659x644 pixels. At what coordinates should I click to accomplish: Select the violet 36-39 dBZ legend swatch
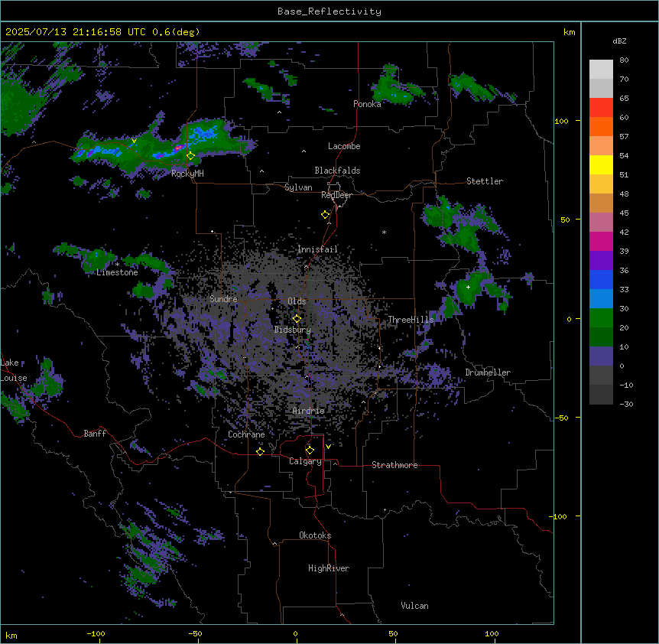pos(601,261)
